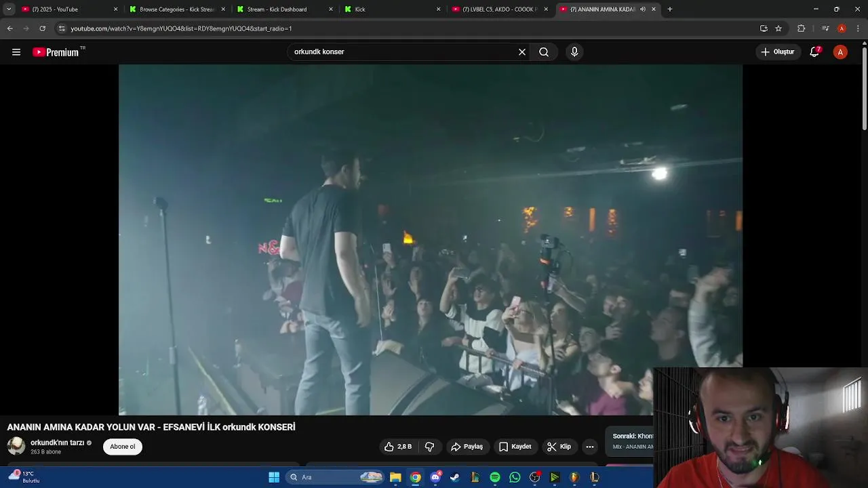Open Spotify from the taskbar
Screen dimensions: 868x488
[x=495, y=477]
